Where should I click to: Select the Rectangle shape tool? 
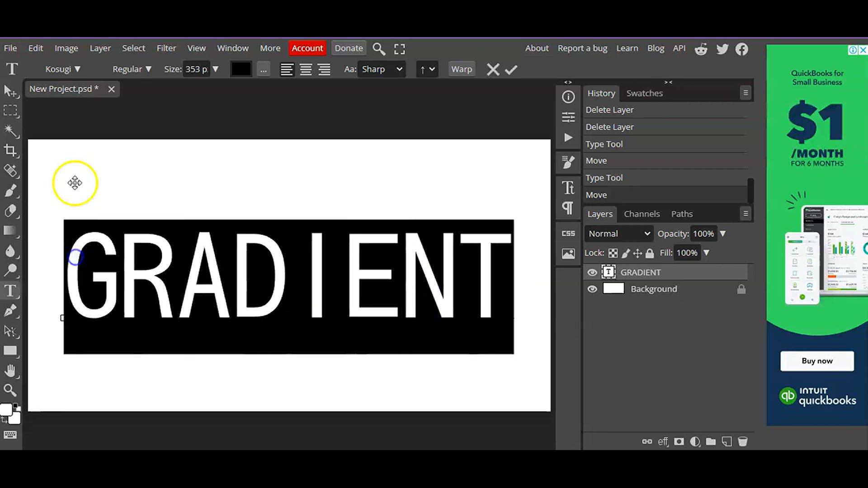pyautogui.click(x=10, y=351)
